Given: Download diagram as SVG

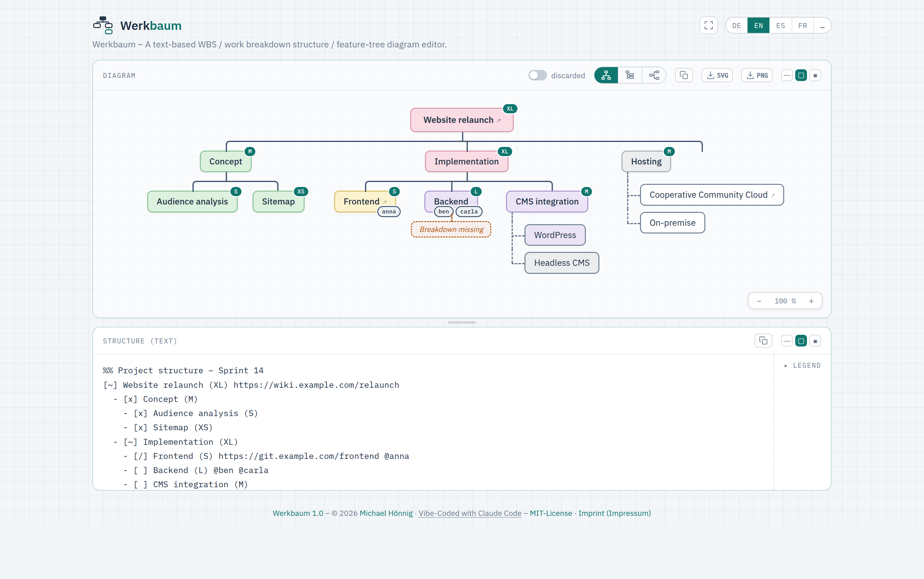Looking at the screenshot, I should [x=717, y=75].
